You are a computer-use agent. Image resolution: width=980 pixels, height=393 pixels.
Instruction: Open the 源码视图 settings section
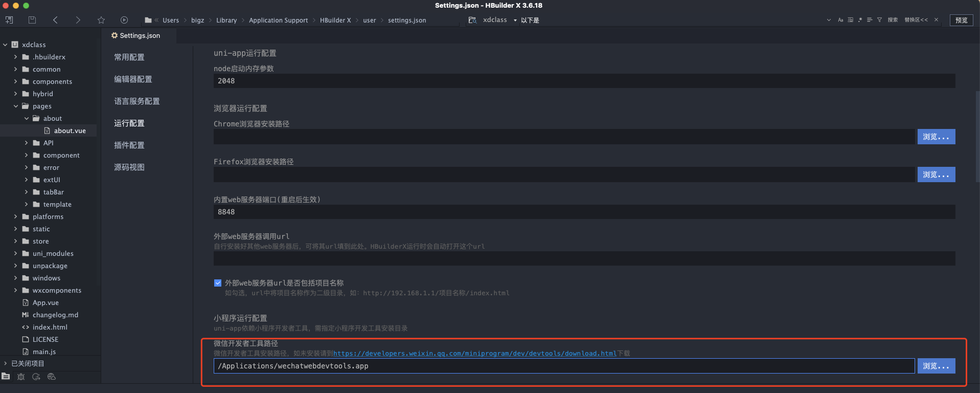(x=129, y=167)
